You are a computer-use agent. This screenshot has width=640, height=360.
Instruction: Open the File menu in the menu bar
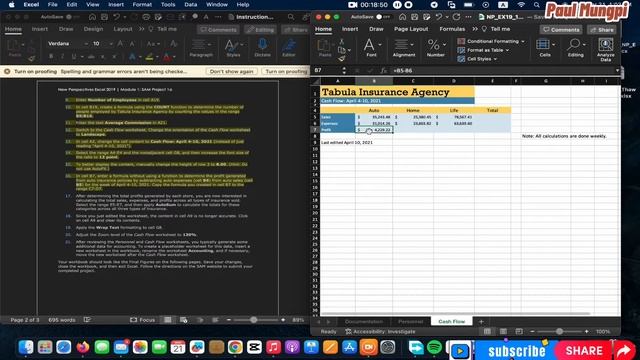click(x=52, y=4)
